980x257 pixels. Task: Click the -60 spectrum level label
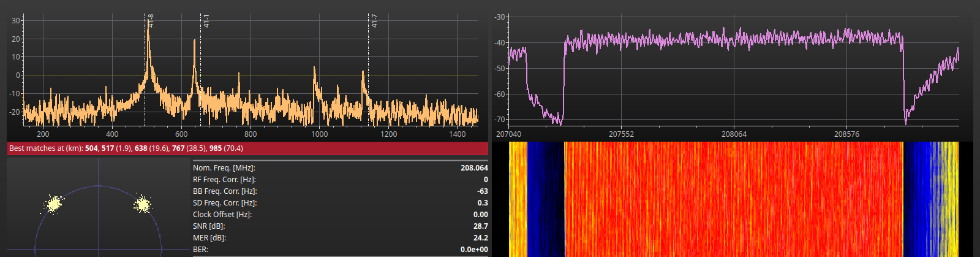coord(500,94)
